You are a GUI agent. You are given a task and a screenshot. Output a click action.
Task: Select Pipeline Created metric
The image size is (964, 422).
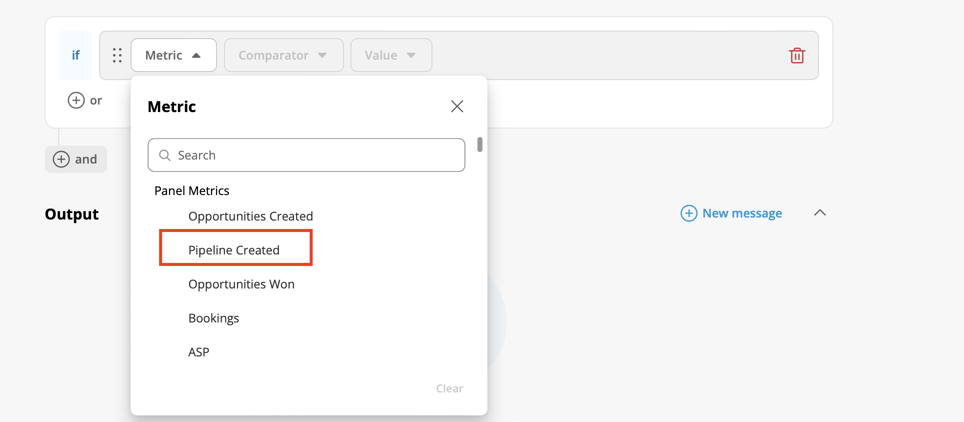234,250
